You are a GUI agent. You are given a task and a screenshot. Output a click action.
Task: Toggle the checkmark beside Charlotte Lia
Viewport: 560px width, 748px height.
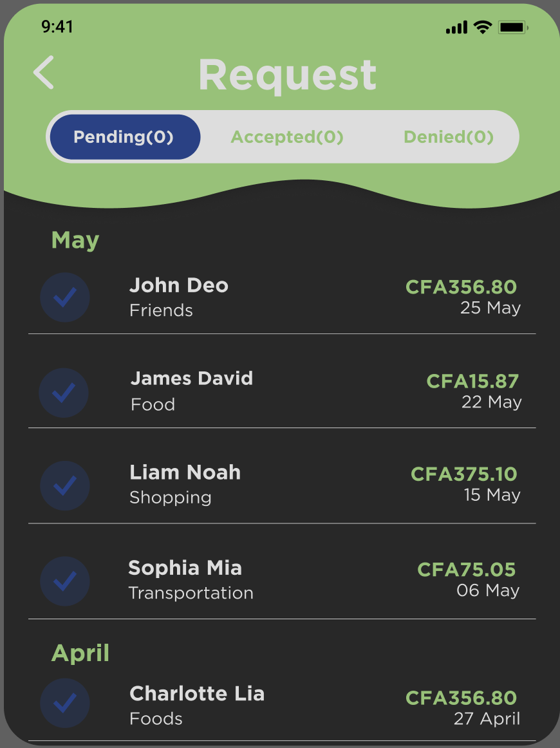click(65, 703)
